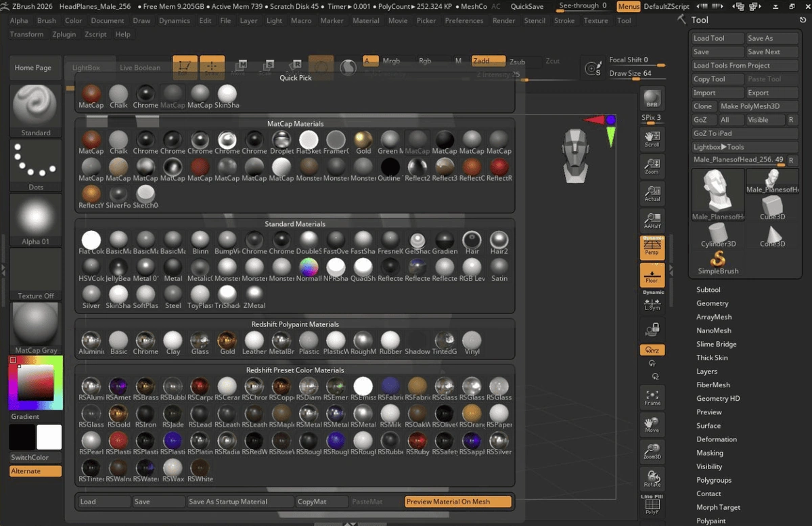812x526 pixels.
Task: Pick the FlatSketch MatCap material
Action: point(309,143)
